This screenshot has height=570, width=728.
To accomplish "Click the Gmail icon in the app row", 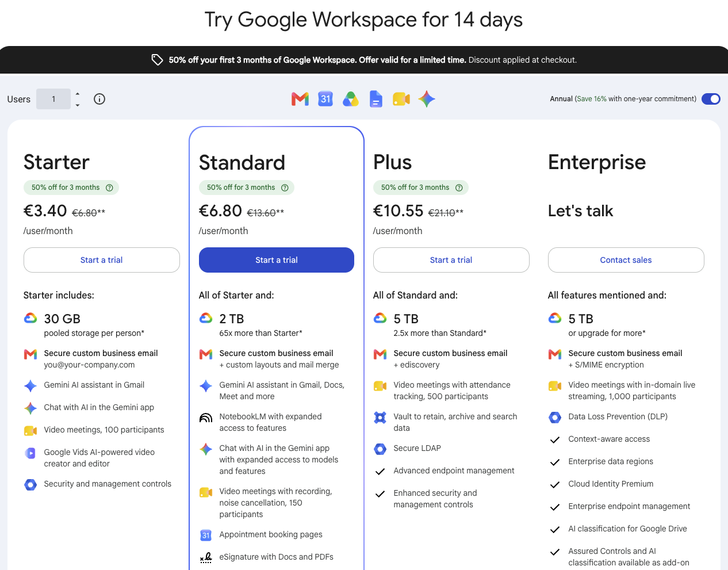I will coord(300,99).
